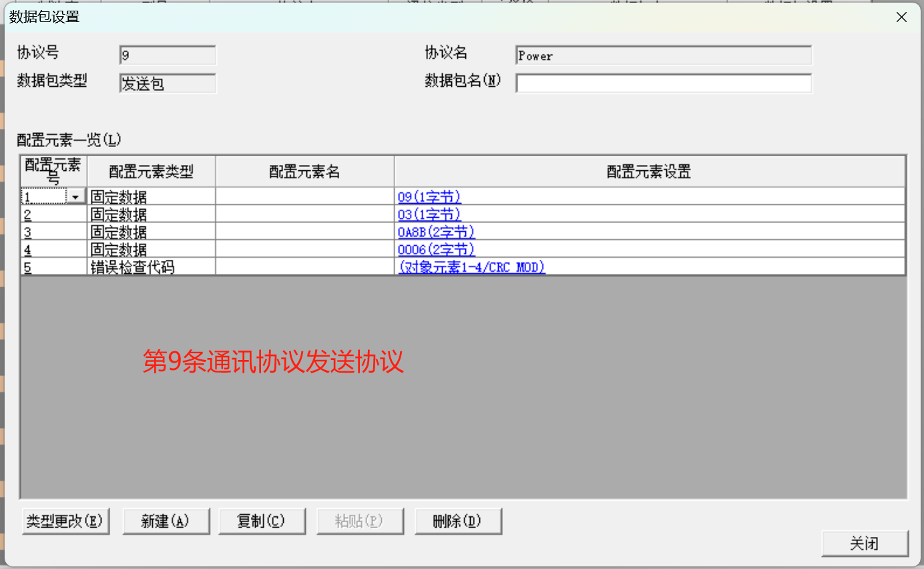Open the CRC MOD error check setting
The height and width of the screenshot is (569, 924).
coord(472,267)
